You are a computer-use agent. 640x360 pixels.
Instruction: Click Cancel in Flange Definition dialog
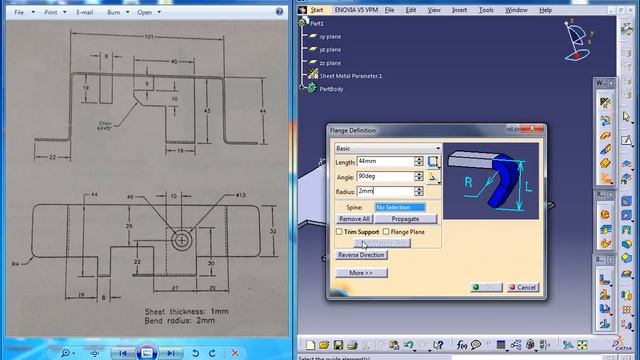click(x=522, y=287)
